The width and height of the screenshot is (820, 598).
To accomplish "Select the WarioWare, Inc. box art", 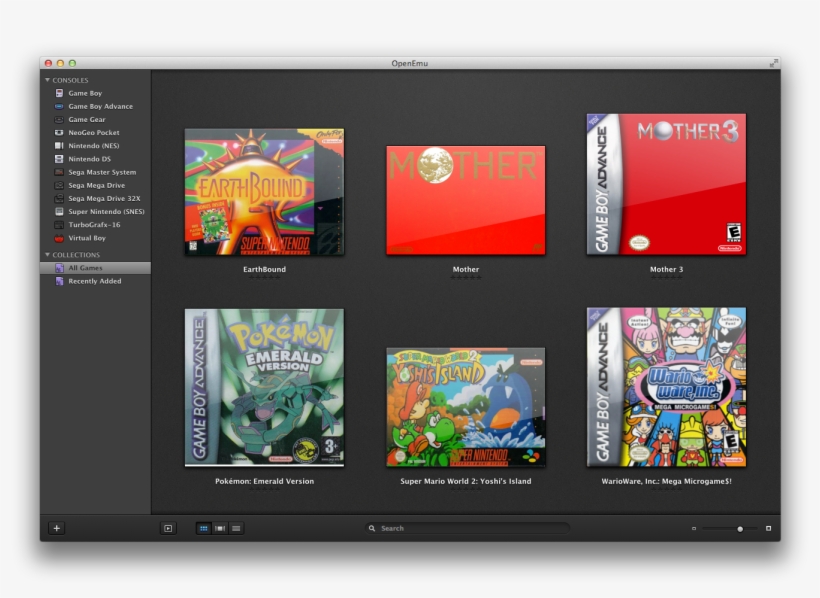I will 666,387.
